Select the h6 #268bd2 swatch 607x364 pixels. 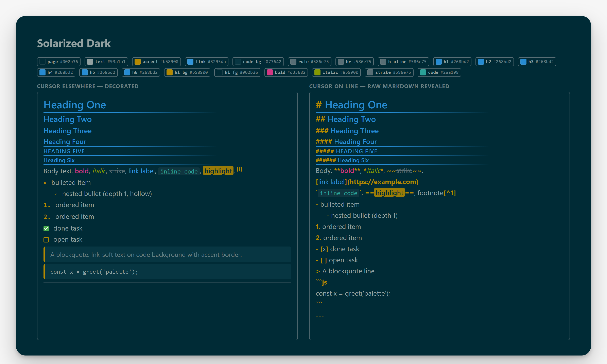pyautogui.click(x=141, y=72)
